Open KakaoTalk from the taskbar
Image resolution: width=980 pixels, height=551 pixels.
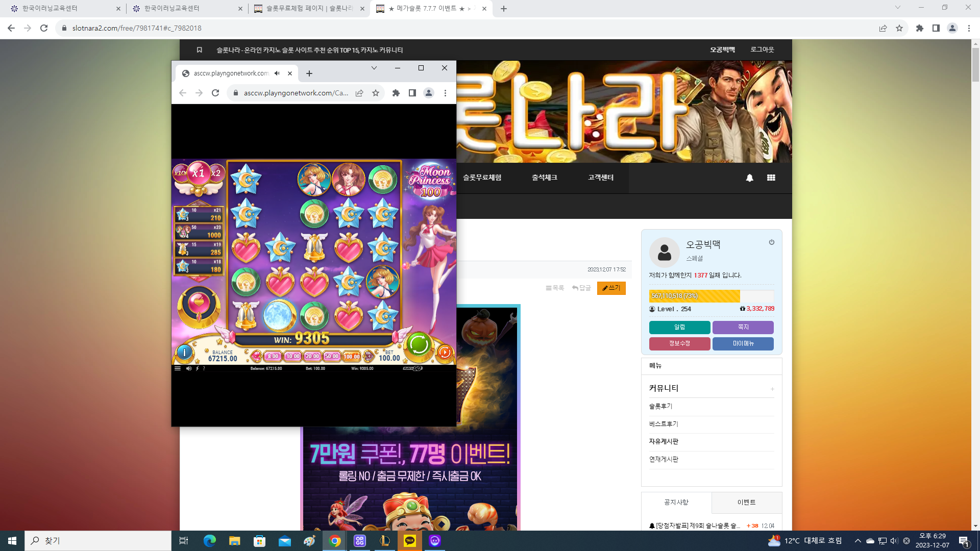click(x=410, y=541)
